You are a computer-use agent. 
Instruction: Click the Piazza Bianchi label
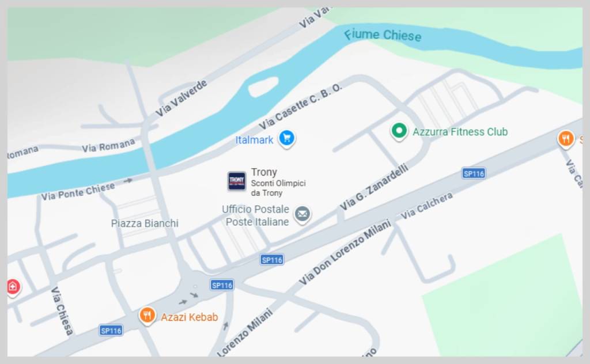145,223
